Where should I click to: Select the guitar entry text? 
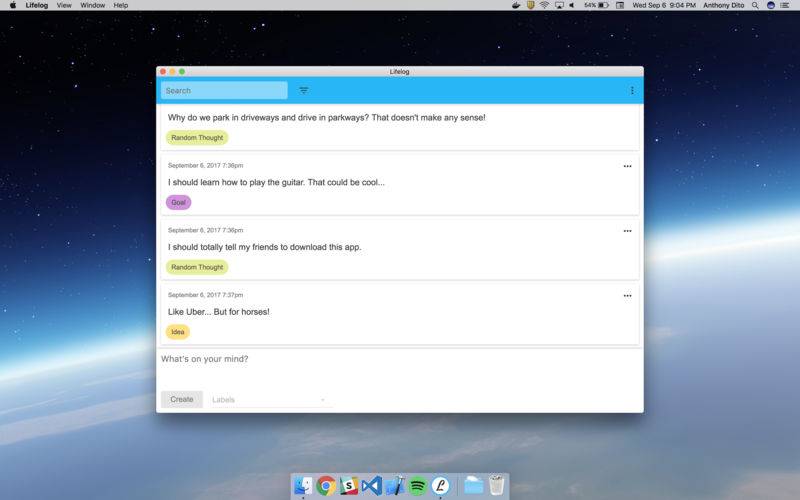(x=276, y=182)
